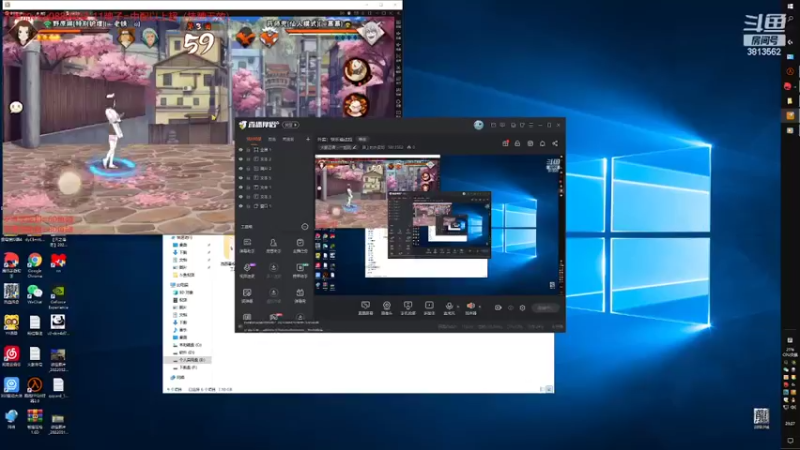Add a camera source from the bottom toolbar

[387, 307]
